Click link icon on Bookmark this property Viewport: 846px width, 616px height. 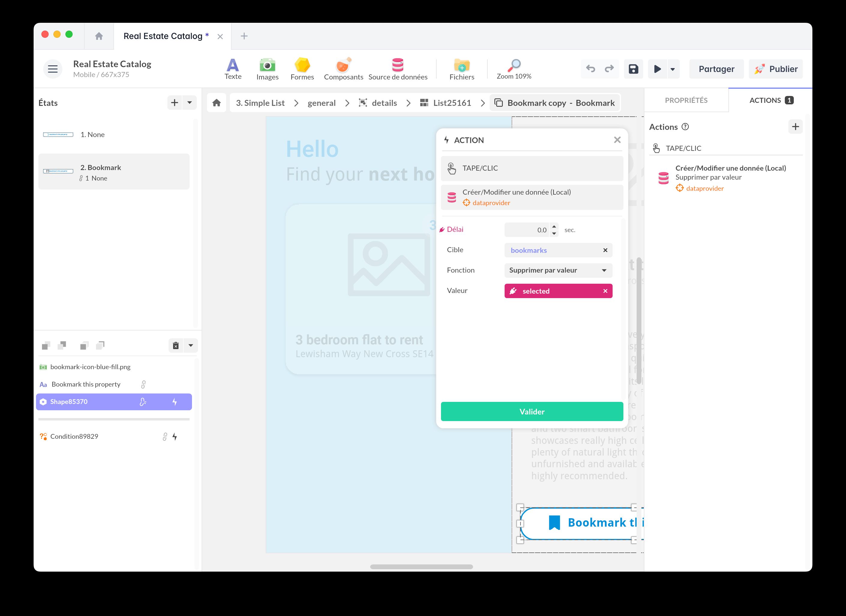coord(143,384)
